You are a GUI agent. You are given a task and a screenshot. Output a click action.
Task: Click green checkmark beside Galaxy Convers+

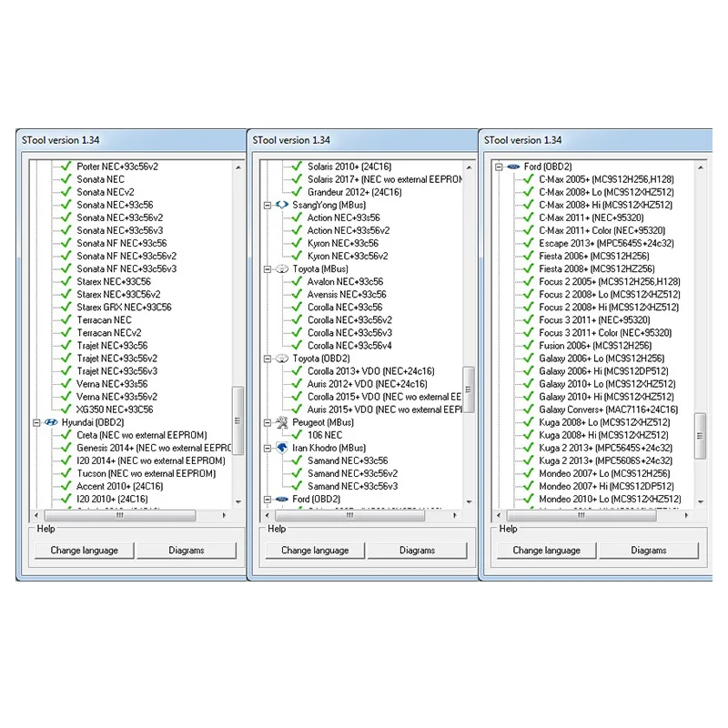pyautogui.click(x=529, y=409)
